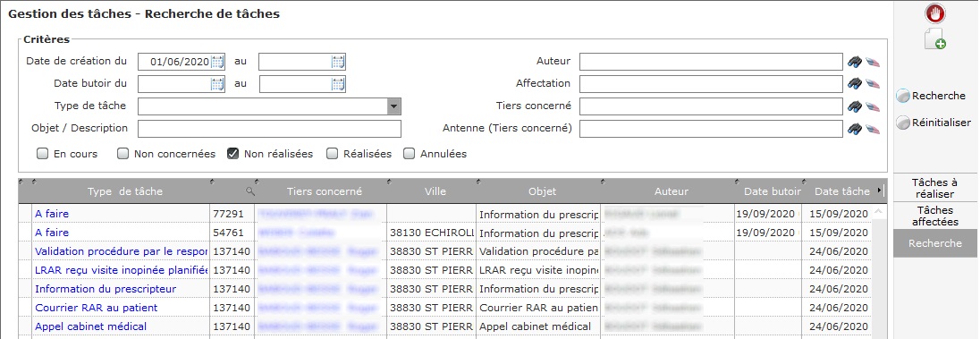Open the Affectation binoculars lookup

855,84
